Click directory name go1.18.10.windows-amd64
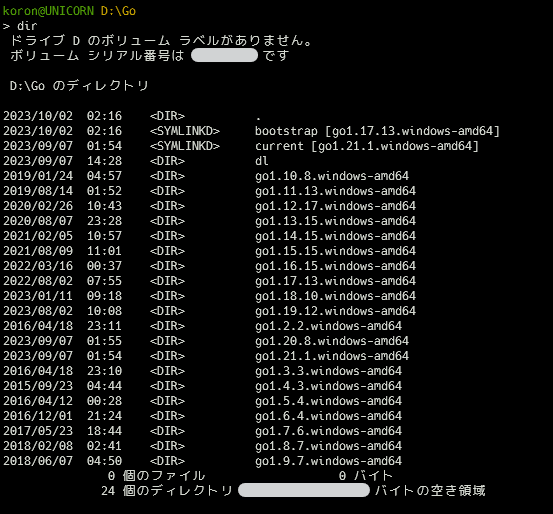The image size is (553, 514). pyautogui.click(x=335, y=296)
